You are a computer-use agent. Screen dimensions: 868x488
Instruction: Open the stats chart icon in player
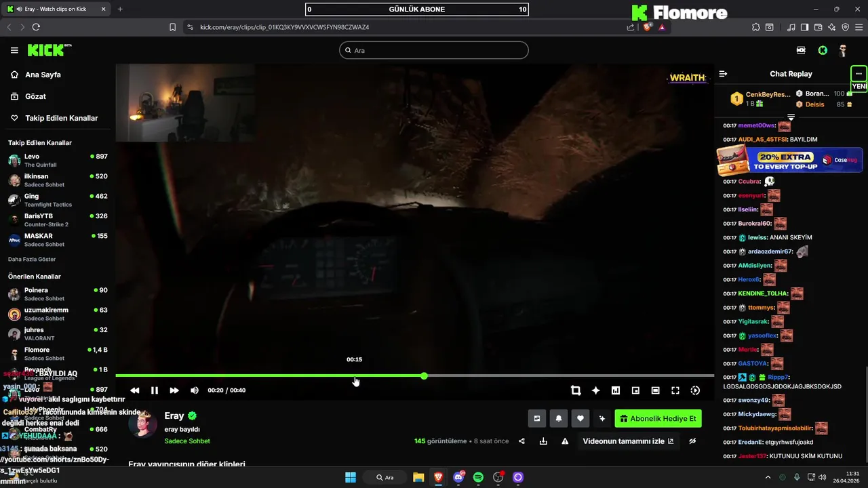[616, 390]
